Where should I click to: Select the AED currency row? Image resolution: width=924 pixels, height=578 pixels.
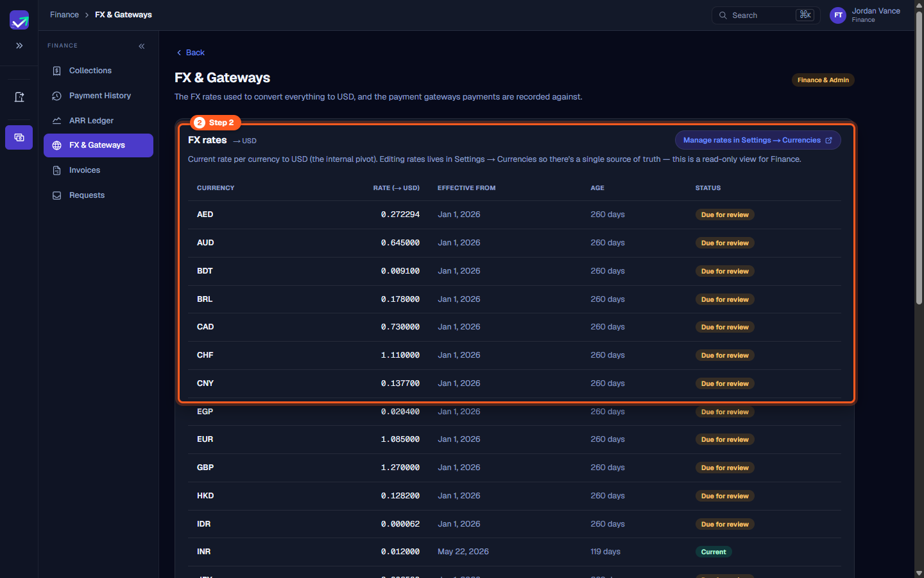pyautogui.click(x=515, y=215)
